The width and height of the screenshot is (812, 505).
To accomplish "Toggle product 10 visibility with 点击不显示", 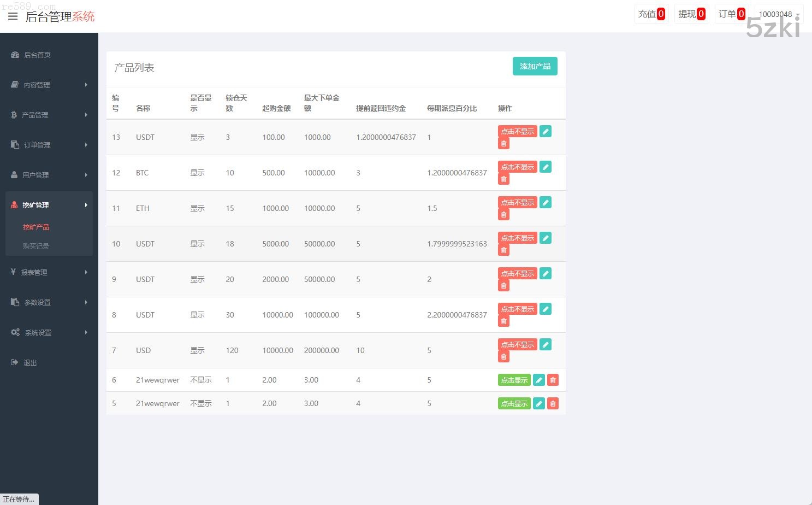I will pos(517,238).
